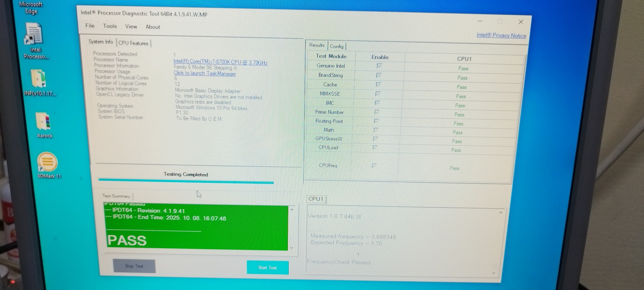Click the CPU1 column header

tap(464, 59)
